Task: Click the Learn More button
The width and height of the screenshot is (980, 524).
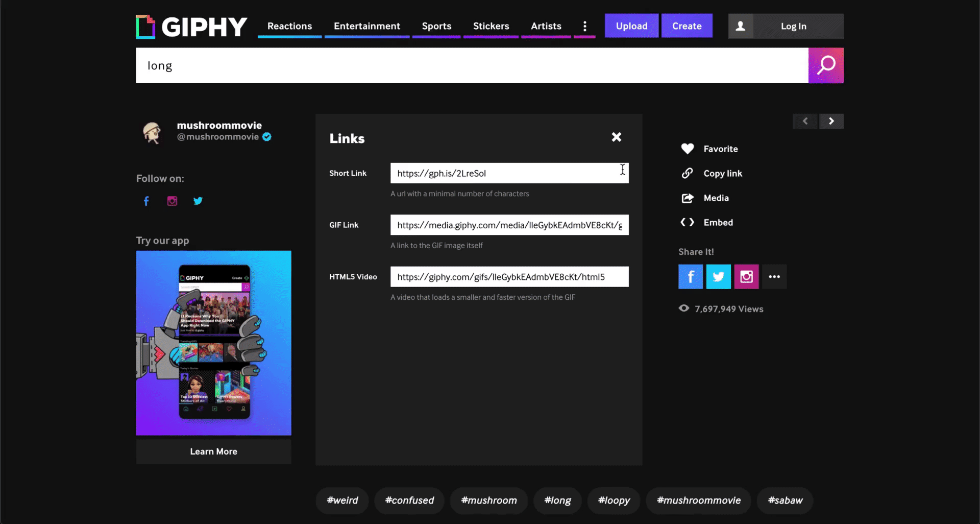Action: 213,451
